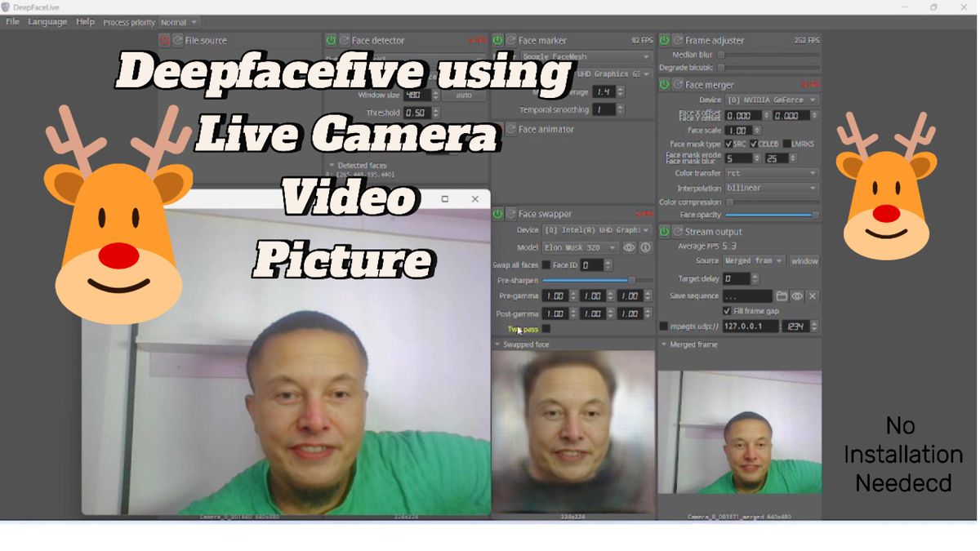Open the Language menu
Screen dimensions: 980x551
(x=47, y=22)
